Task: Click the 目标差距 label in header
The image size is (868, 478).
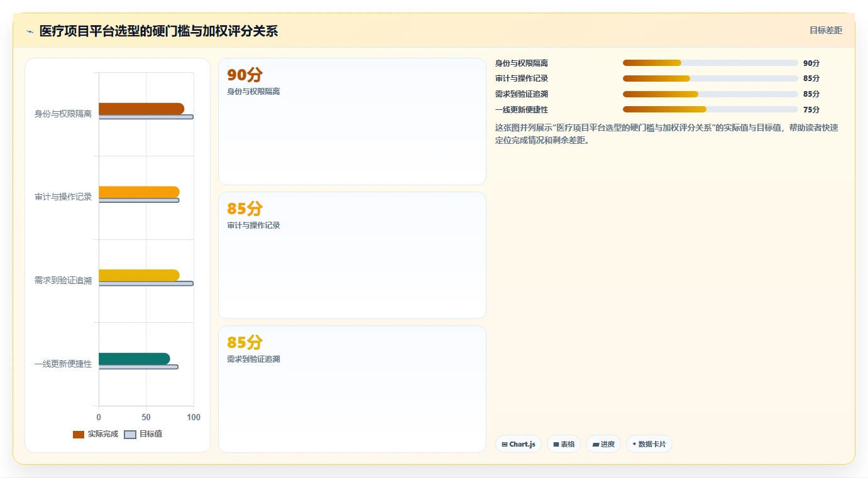Action: pos(825,30)
